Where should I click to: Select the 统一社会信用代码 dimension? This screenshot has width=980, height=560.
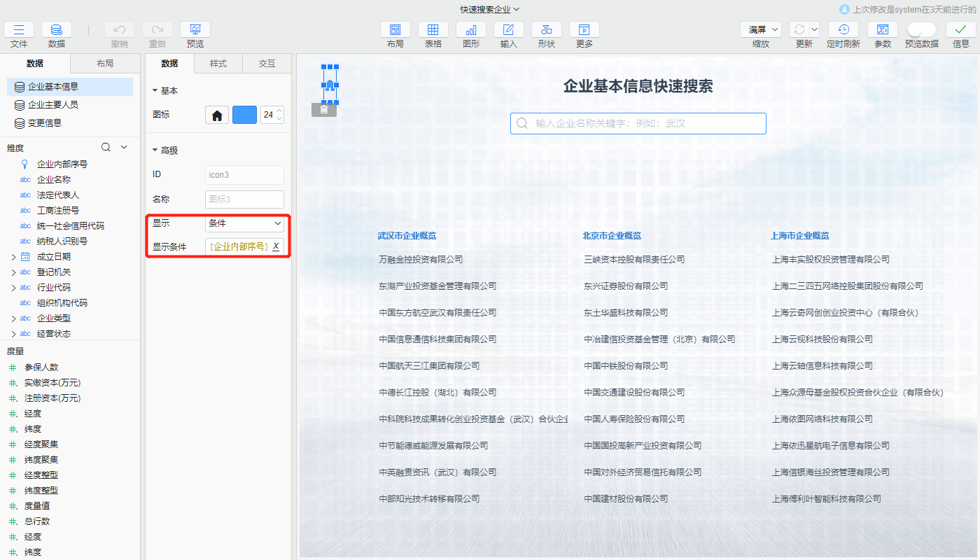tap(71, 226)
